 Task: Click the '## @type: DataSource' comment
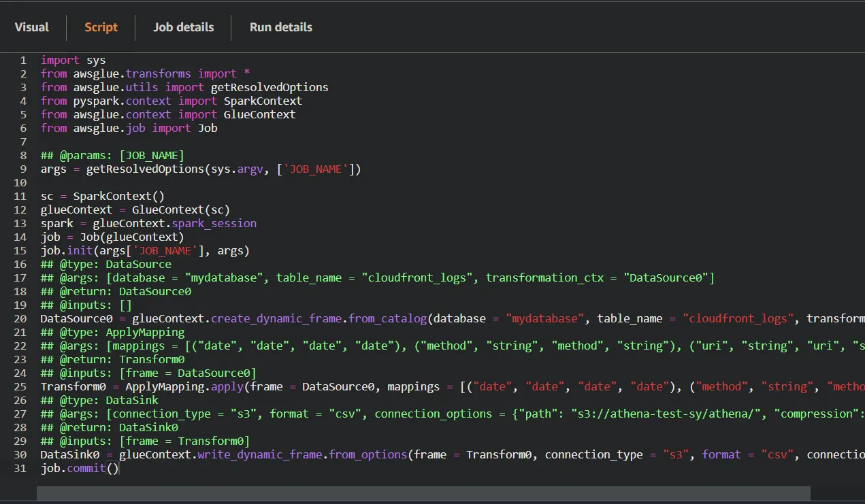click(x=105, y=265)
